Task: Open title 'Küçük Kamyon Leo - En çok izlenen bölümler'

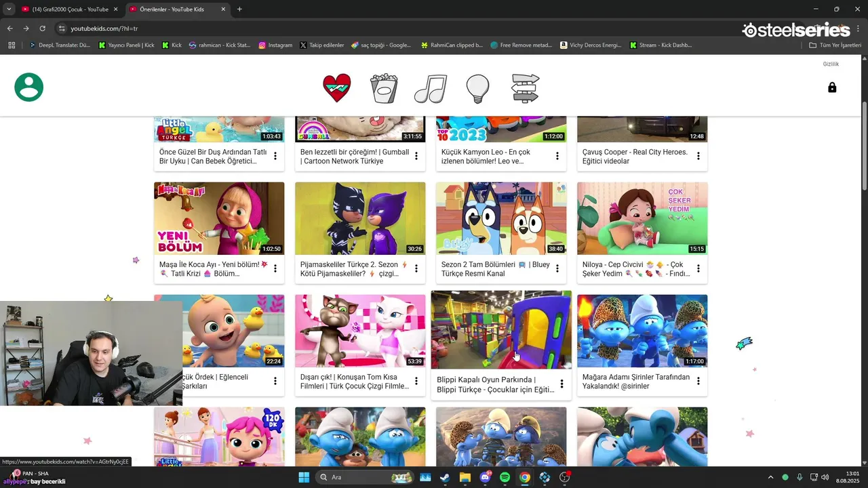Action: pyautogui.click(x=485, y=157)
